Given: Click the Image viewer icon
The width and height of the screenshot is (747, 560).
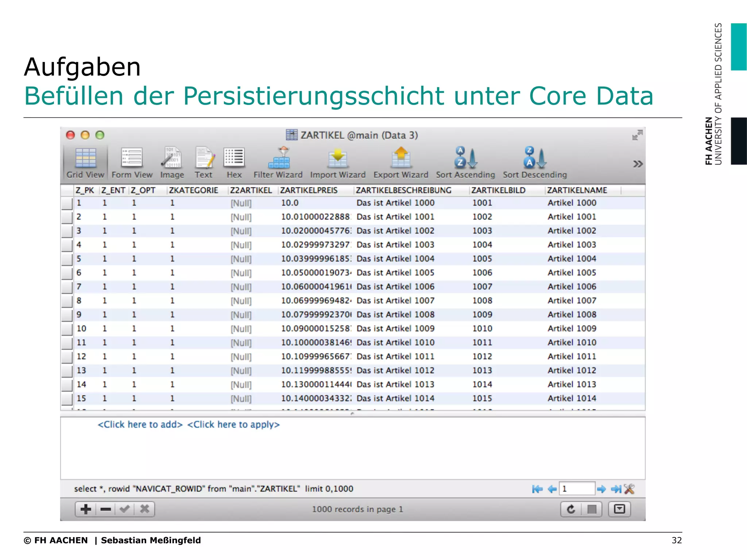Looking at the screenshot, I should click(172, 163).
